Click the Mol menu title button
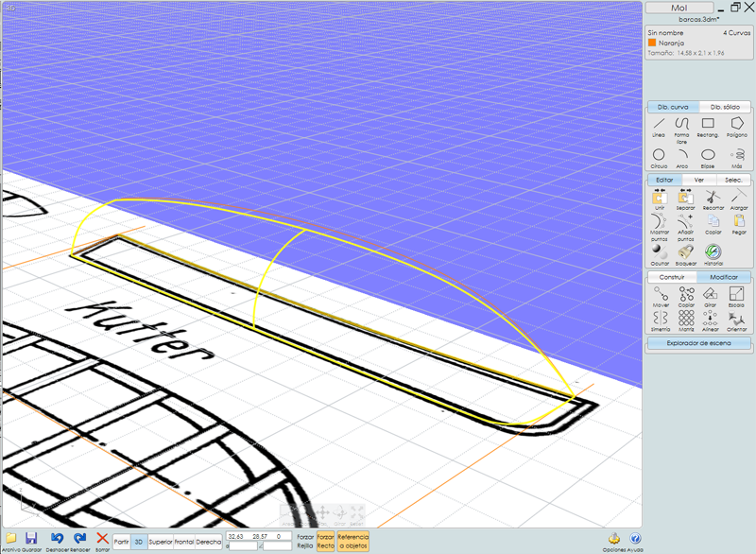The image size is (756, 554). (679, 8)
